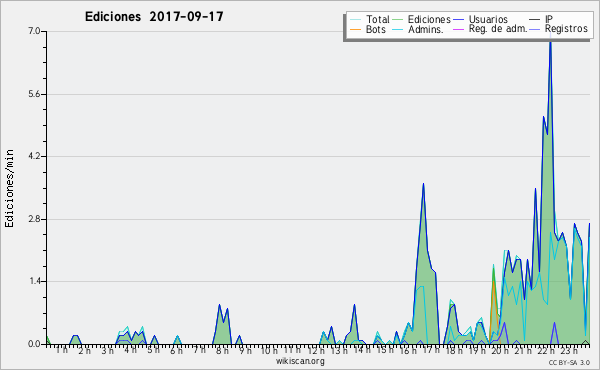
Task: Click the '3 h' x-axis label
Action: 107,350
